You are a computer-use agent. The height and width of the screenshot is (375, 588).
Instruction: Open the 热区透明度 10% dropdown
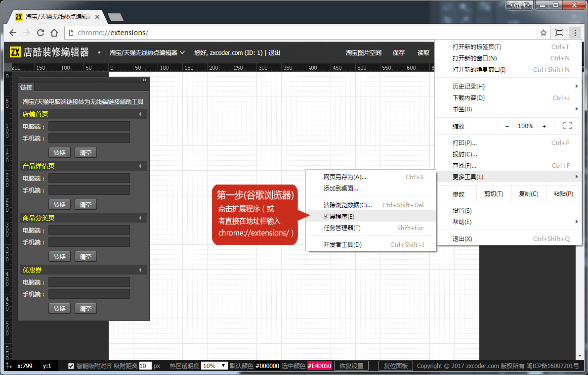214,366
